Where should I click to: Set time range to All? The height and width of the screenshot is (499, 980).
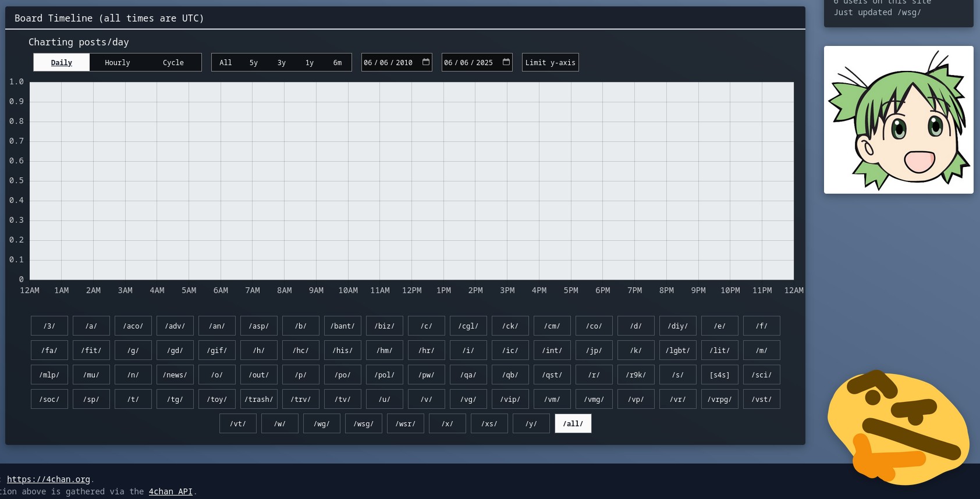(x=226, y=62)
